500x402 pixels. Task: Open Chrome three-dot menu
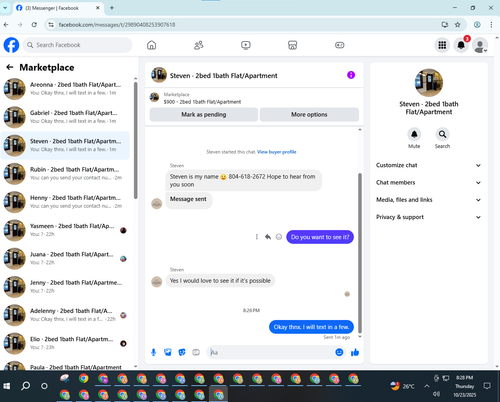(x=491, y=25)
